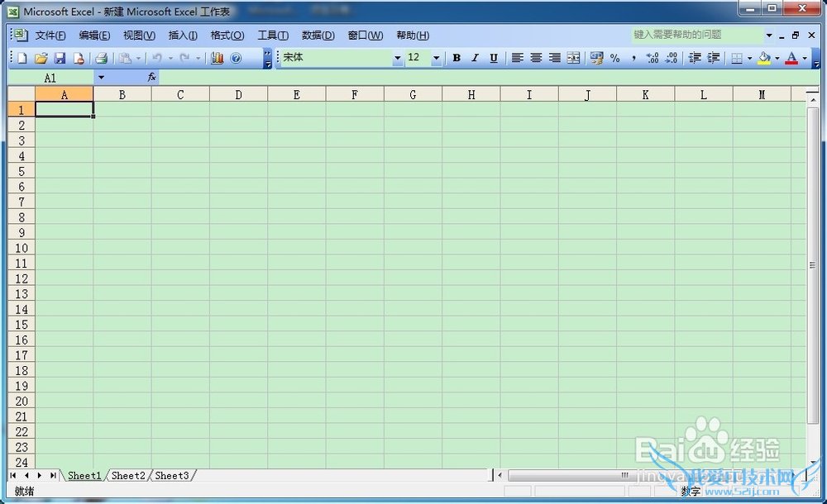Open the 插入(I) menu
This screenshot has height=504, width=827.
click(x=183, y=36)
